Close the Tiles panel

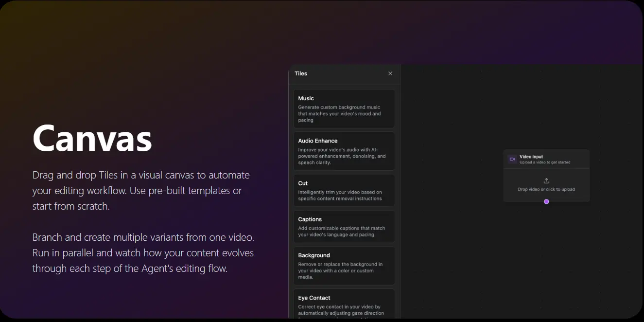[x=390, y=73]
